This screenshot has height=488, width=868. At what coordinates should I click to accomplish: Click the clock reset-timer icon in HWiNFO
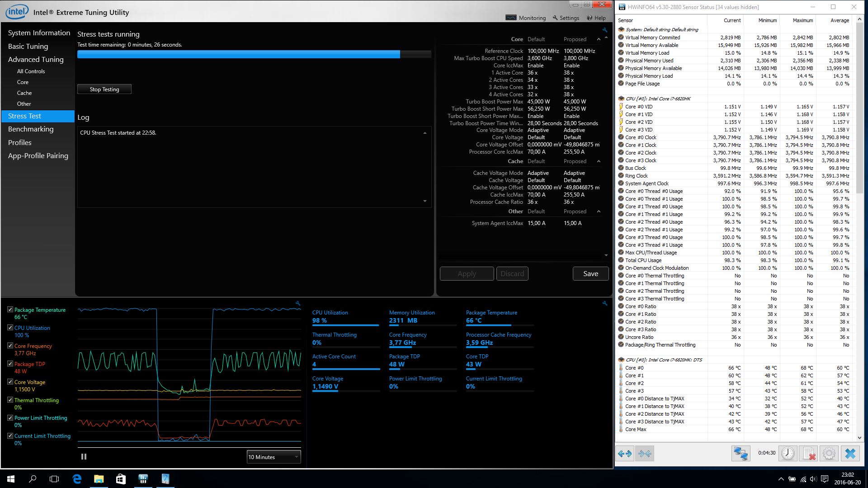(788, 453)
